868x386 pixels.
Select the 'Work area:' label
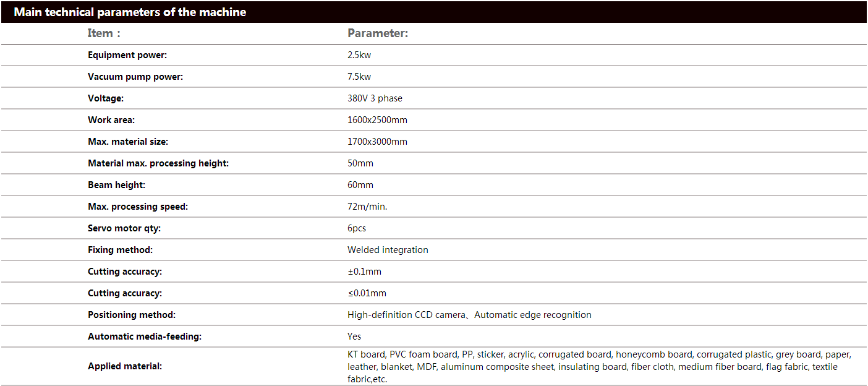pyautogui.click(x=111, y=120)
